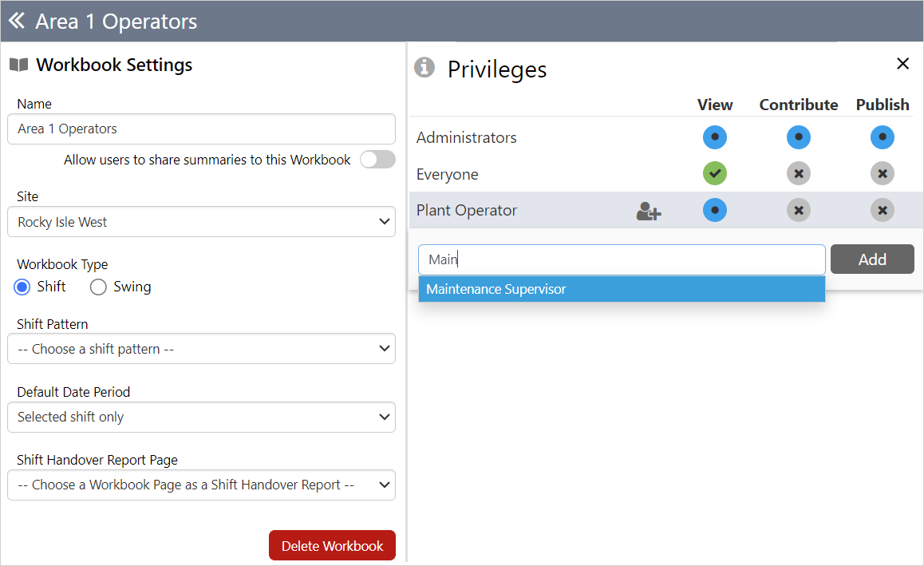Click the workbook Name text field

click(x=201, y=129)
